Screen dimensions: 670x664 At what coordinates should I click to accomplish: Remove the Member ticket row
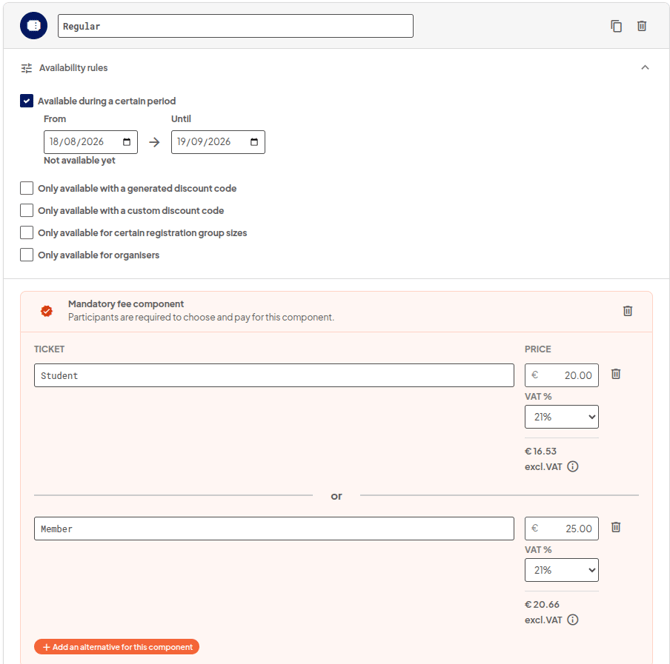615,527
